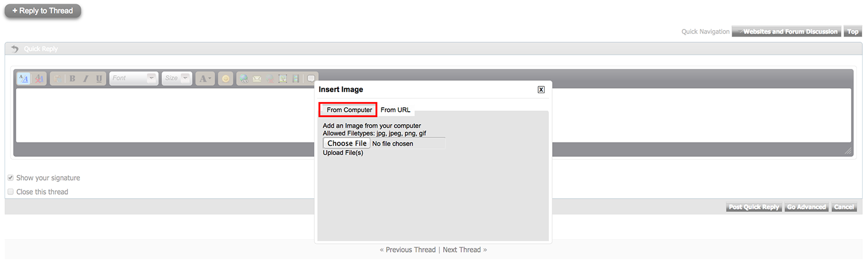Viewport: 868px width, 263px height.
Task: Click the Choose File button
Action: tap(347, 143)
